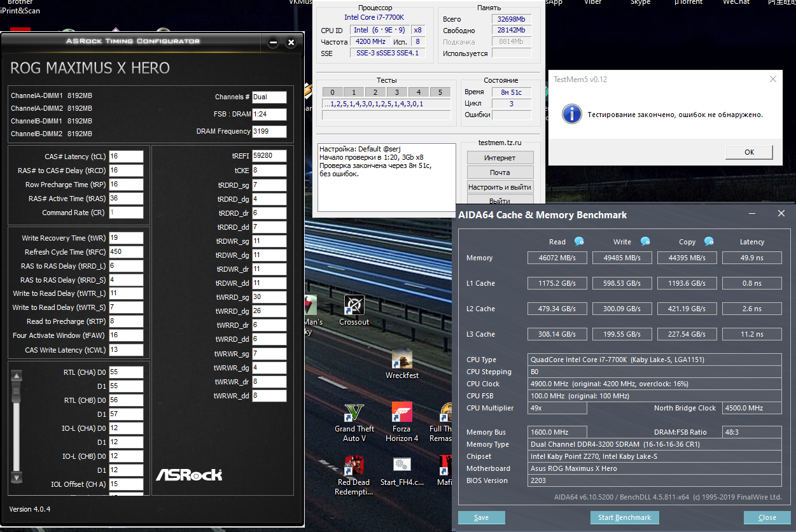Click the ChannelA-DIMM1 8192MB entry
796x532 pixels.
(52, 96)
